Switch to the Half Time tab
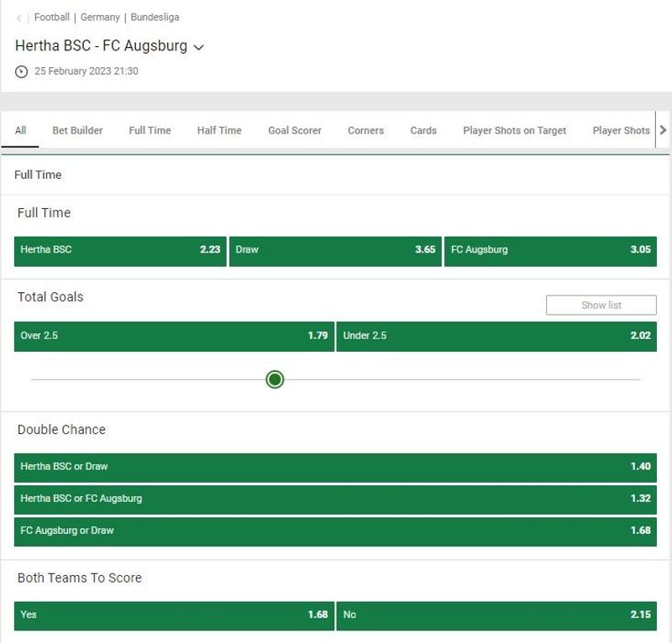 (x=219, y=130)
